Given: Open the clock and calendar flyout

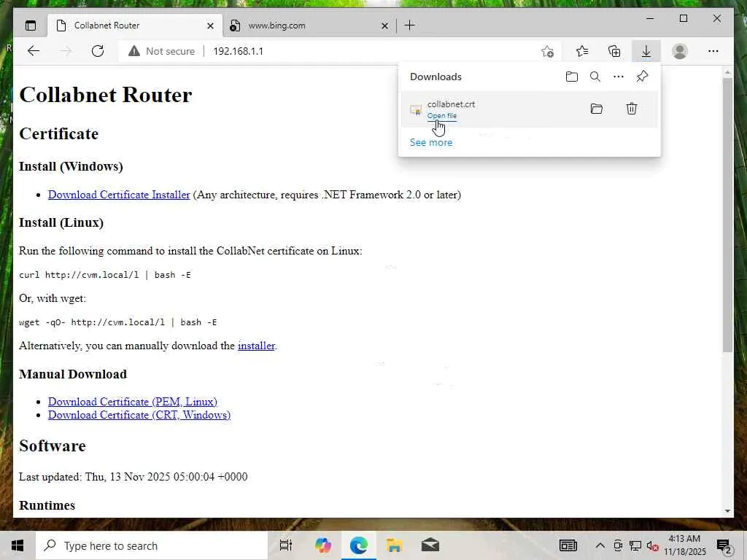Looking at the screenshot, I should click(684, 545).
